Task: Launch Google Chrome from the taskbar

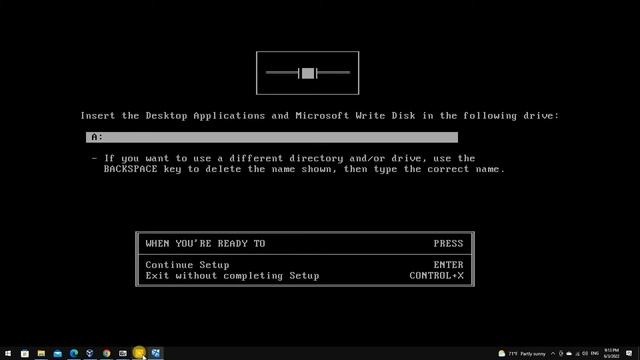Action: pyautogui.click(x=107, y=353)
